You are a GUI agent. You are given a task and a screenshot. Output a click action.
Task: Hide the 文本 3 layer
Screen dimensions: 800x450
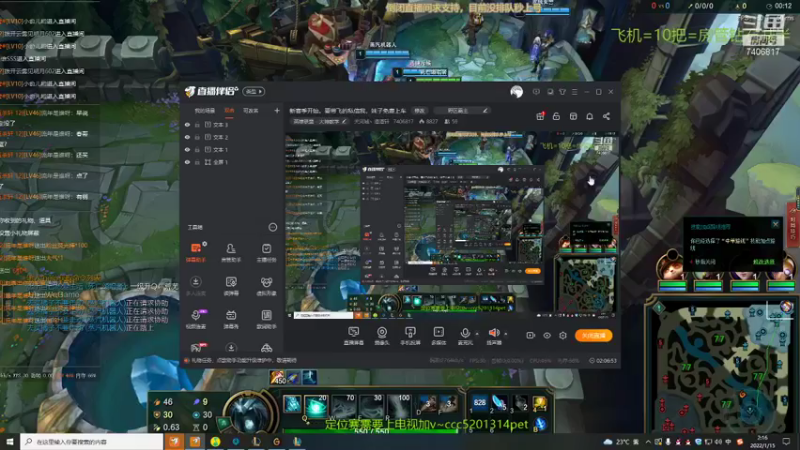coord(187,124)
